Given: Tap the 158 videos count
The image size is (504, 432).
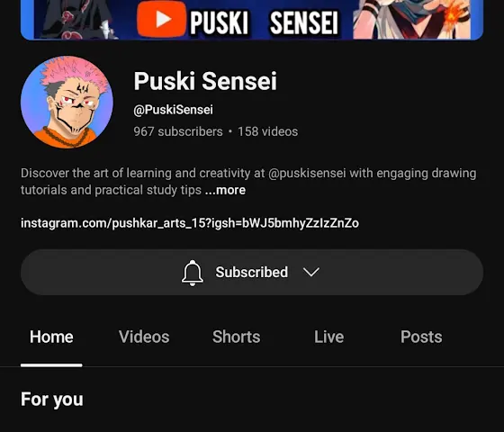Looking at the screenshot, I should point(268,131).
